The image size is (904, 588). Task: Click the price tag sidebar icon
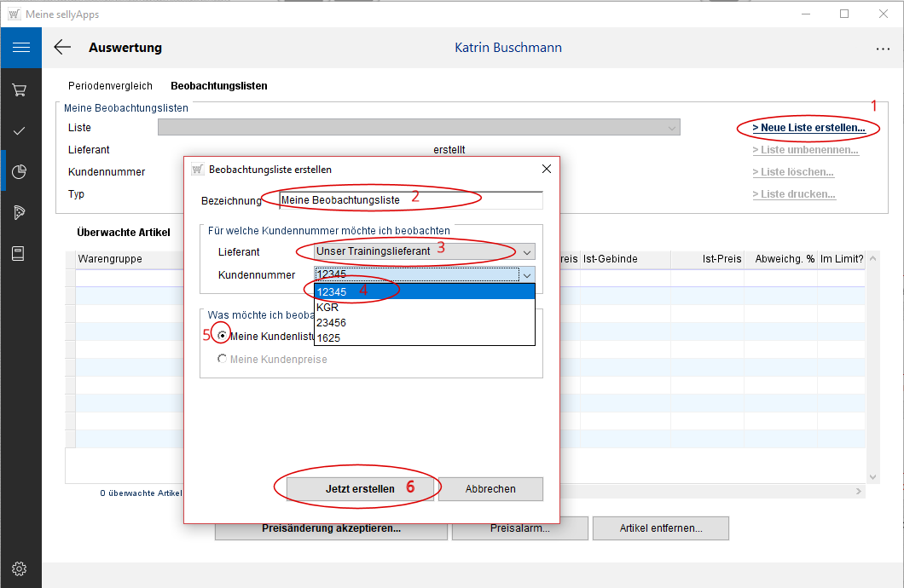point(20,213)
